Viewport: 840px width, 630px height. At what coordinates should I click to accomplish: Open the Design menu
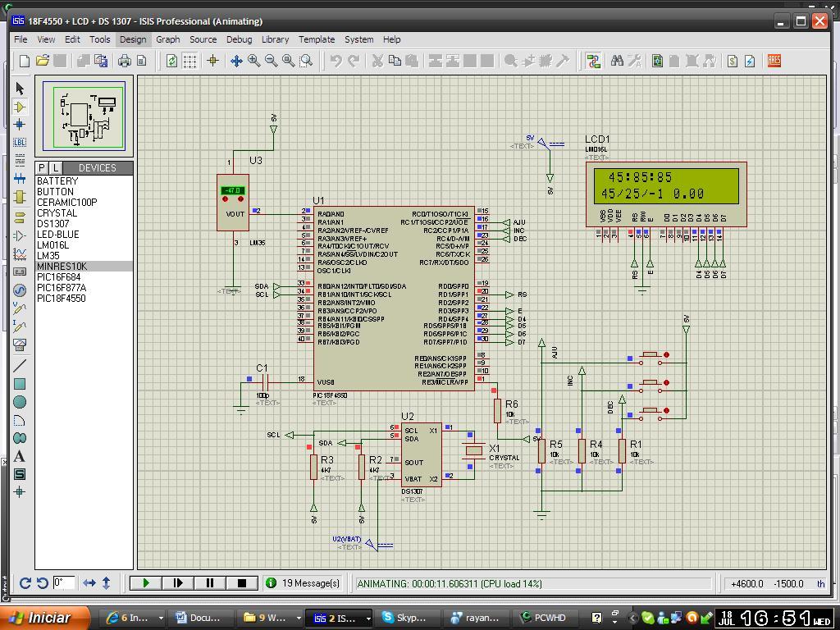133,39
